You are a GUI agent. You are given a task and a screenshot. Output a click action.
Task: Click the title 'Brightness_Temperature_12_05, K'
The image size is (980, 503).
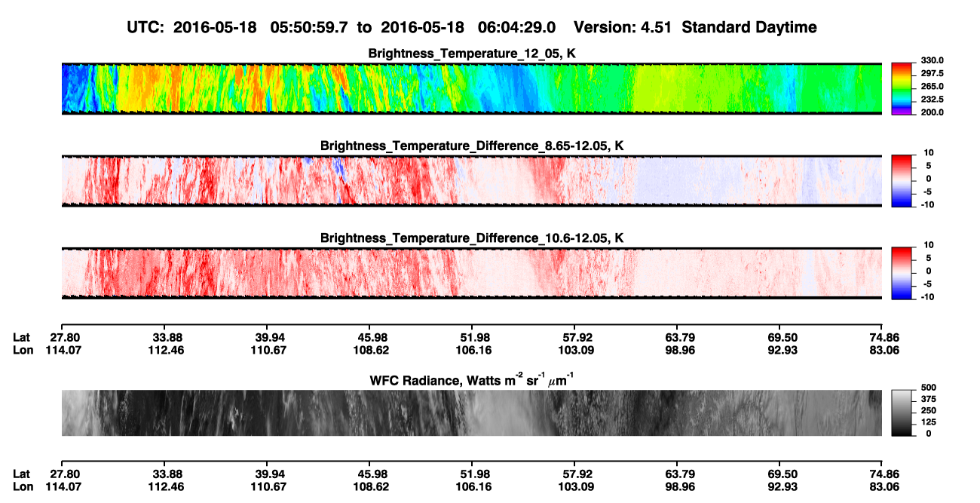(472, 54)
